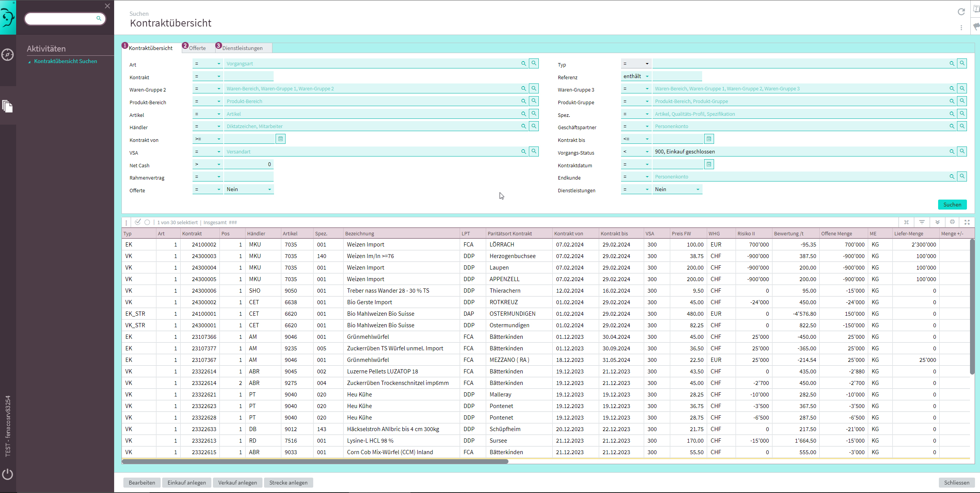The image size is (980, 493).
Task: Open the Kontrakt von calendar picker
Action: [281, 139]
